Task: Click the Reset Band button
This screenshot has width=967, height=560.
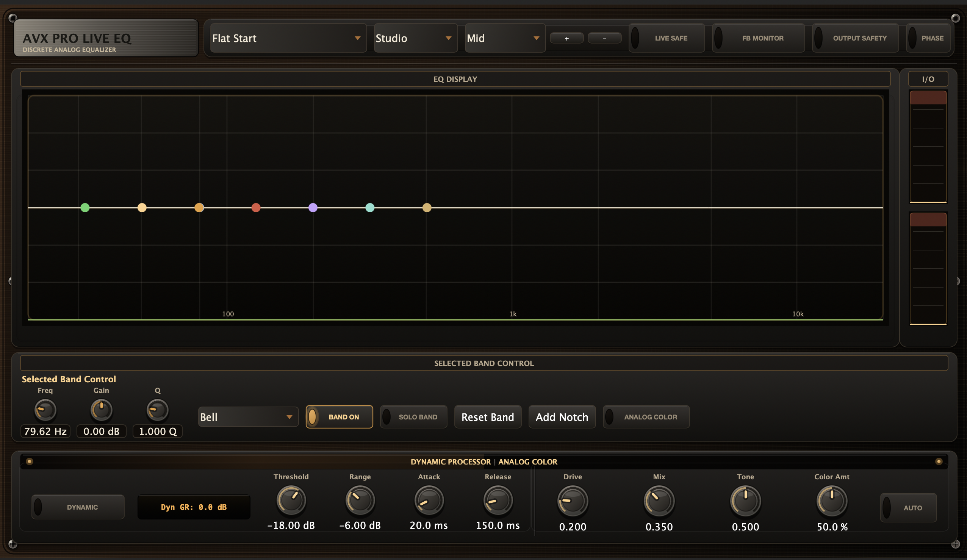Action: (488, 417)
